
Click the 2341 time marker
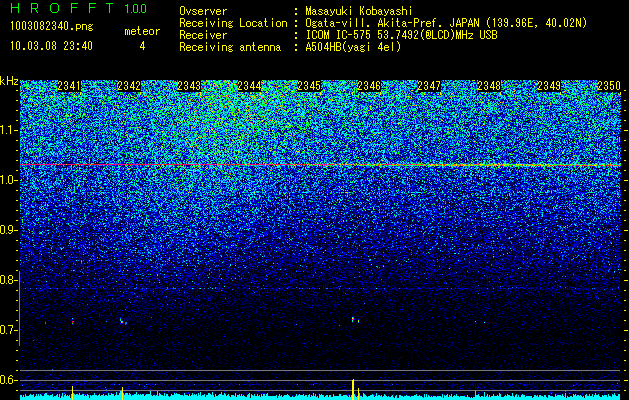69,86
